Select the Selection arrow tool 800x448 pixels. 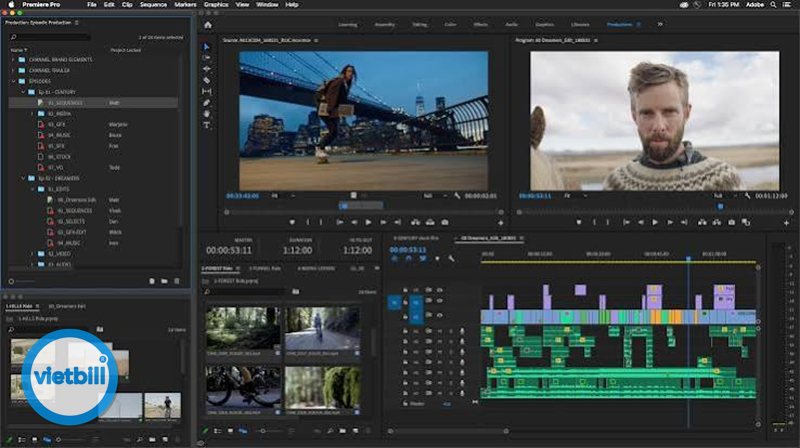pos(206,46)
